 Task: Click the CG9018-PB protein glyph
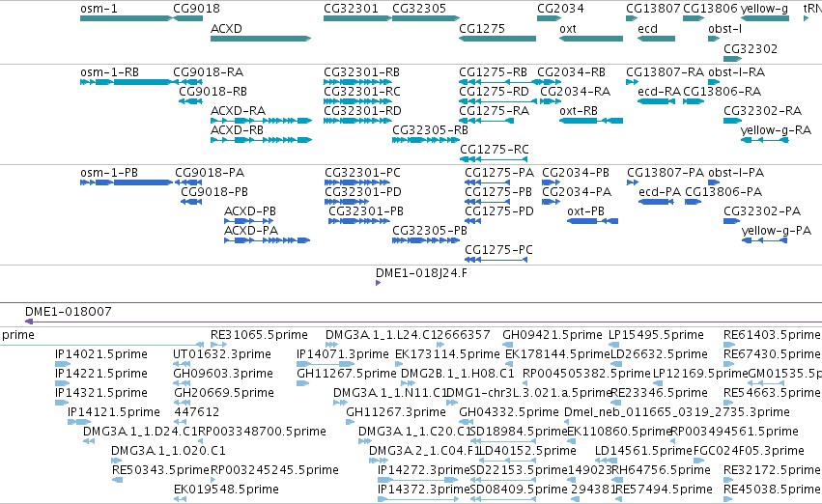tap(191, 202)
